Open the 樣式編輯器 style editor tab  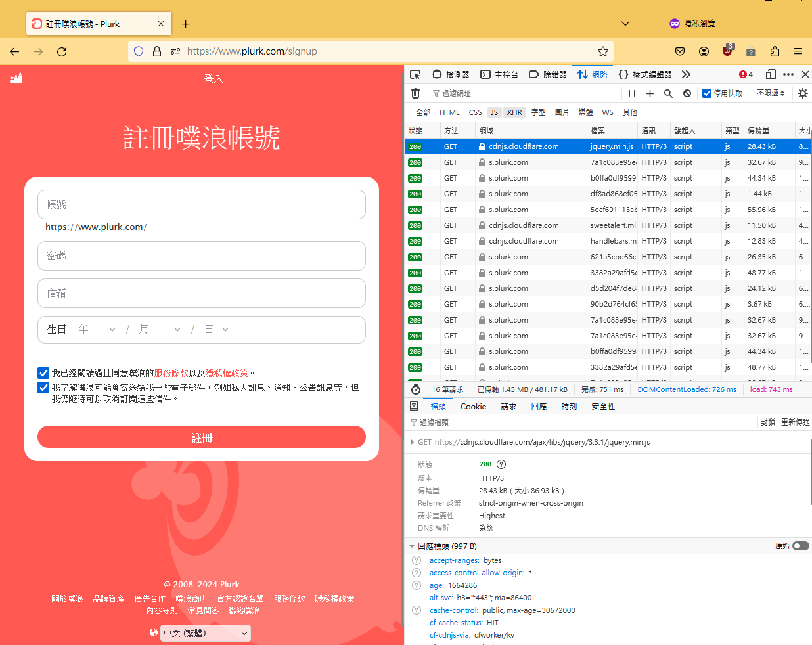pyautogui.click(x=645, y=74)
